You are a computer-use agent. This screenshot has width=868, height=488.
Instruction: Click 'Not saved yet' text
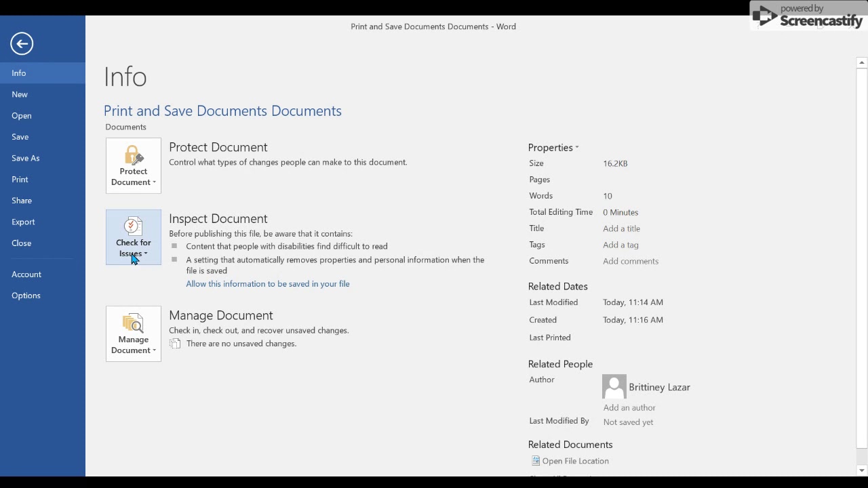628,422
